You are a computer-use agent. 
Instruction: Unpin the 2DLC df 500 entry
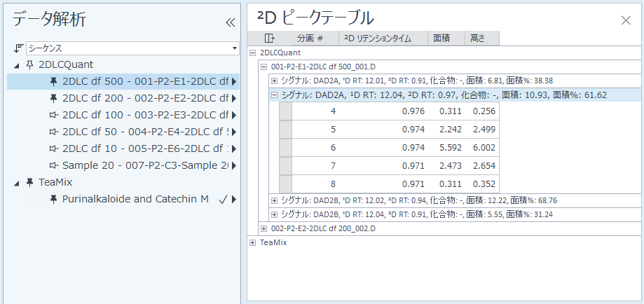[53, 81]
